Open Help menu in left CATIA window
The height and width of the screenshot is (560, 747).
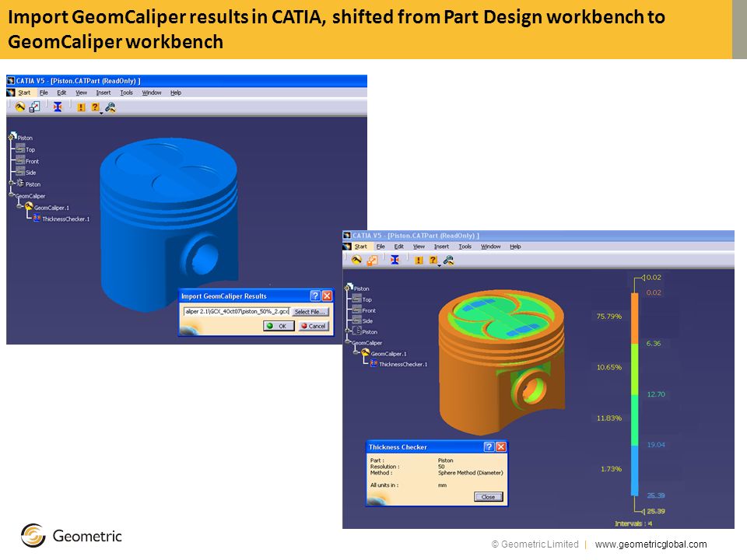pos(176,93)
